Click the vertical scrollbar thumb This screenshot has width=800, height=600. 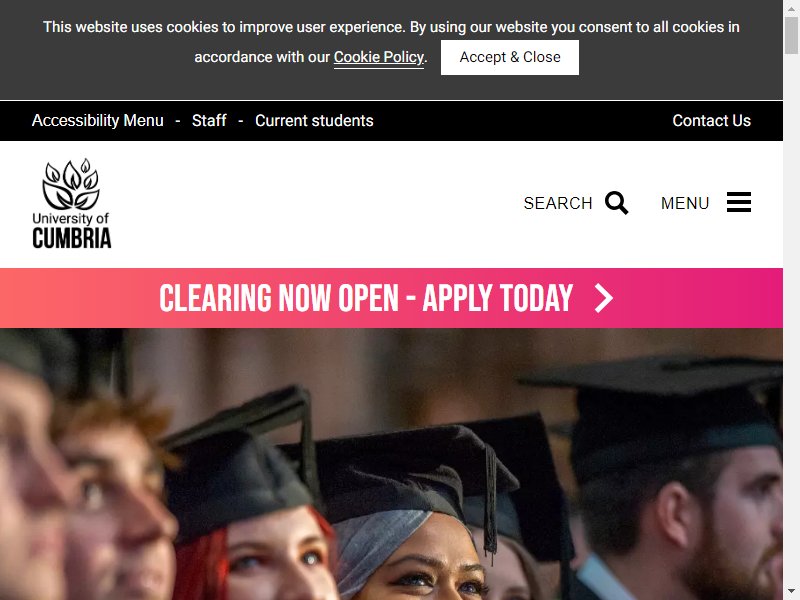[791, 35]
